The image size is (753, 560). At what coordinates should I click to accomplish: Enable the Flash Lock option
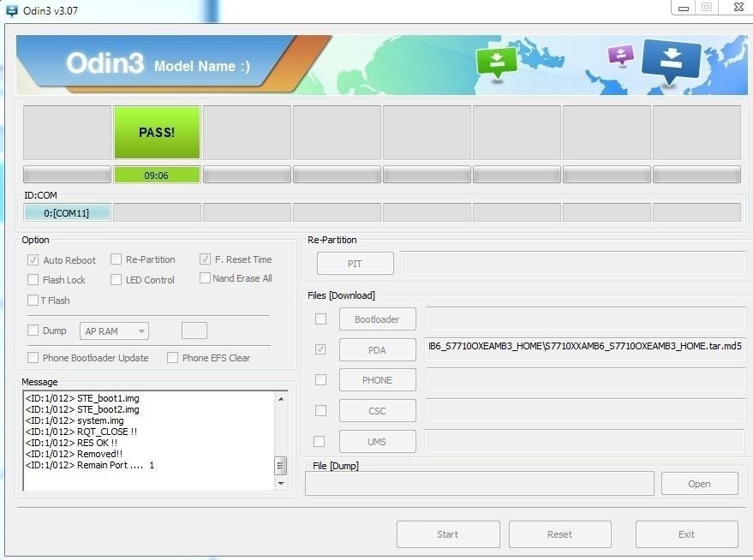pos(33,280)
